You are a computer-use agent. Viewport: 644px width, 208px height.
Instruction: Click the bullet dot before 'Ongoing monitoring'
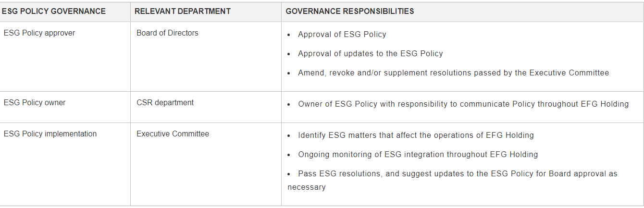288,155
